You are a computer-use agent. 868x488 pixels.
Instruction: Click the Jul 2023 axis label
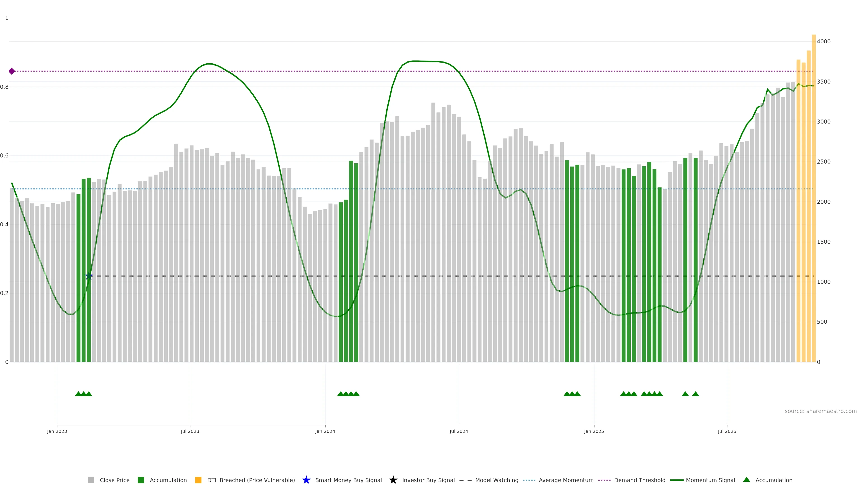point(190,431)
